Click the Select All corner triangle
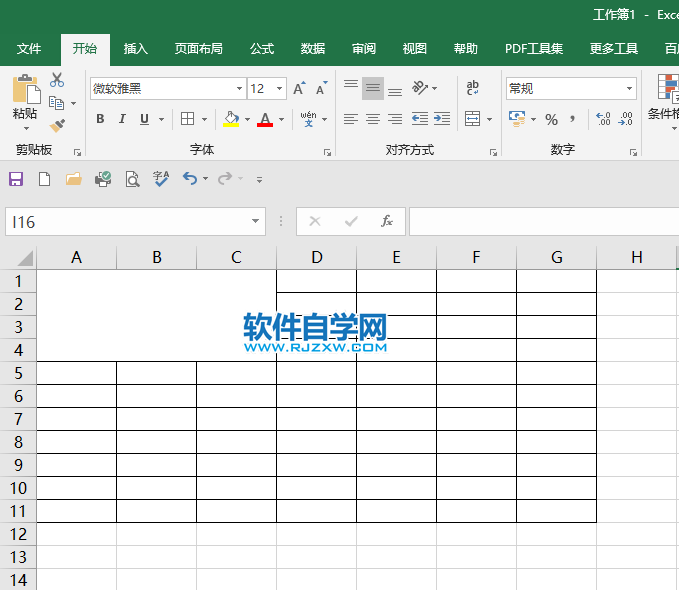The height and width of the screenshot is (590, 679). pos(25,258)
